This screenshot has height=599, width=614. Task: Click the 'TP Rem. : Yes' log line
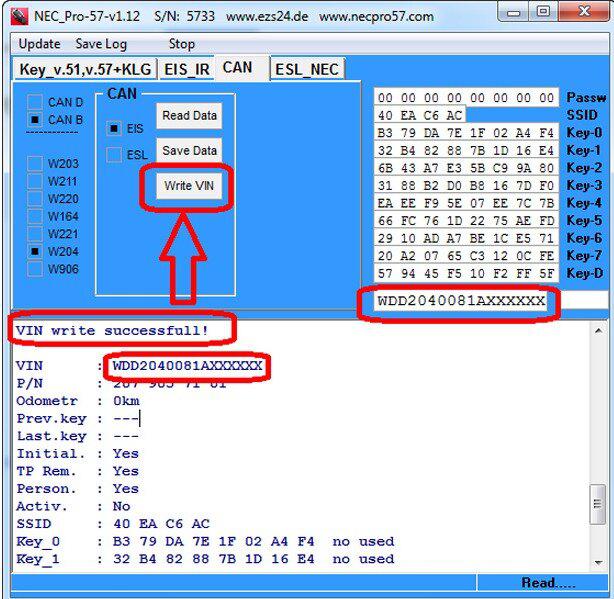78,471
